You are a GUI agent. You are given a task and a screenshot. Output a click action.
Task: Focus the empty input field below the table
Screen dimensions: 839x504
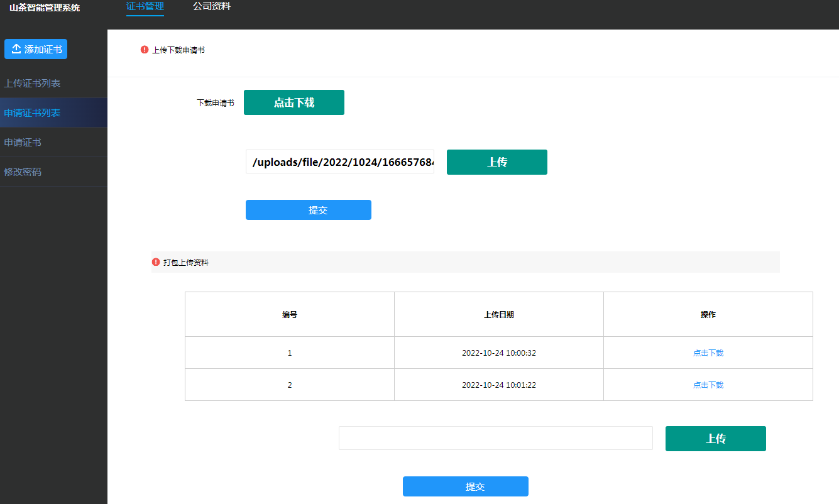point(495,438)
